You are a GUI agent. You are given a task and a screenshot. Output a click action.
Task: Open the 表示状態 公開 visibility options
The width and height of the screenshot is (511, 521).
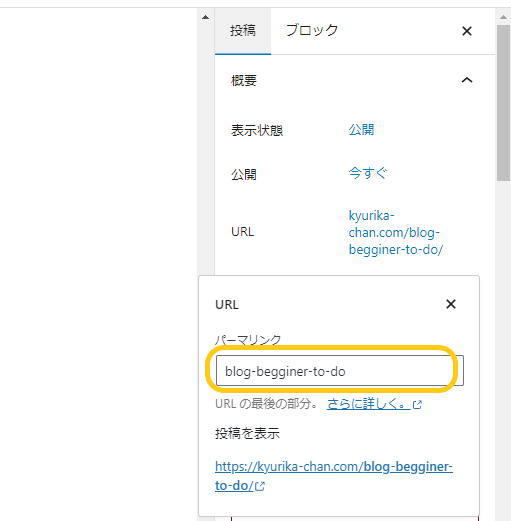[361, 130]
